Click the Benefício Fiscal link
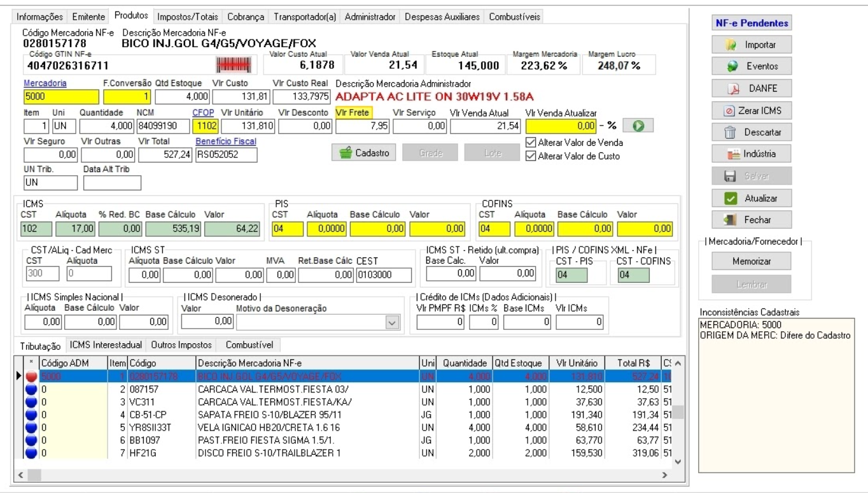Image resolution: width=868 pixels, height=493 pixels. click(x=226, y=141)
